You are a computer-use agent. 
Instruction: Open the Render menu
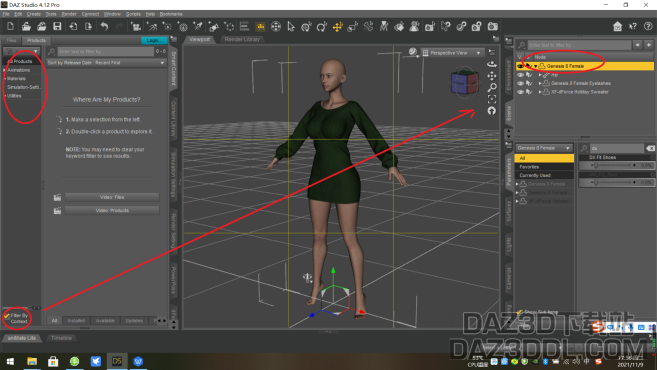[69, 14]
